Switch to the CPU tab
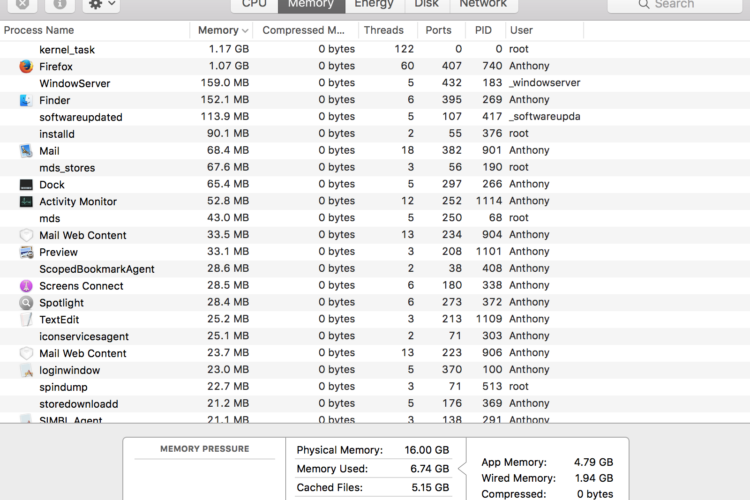Image resolution: width=750 pixels, height=500 pixels. (x=254, y=4)
